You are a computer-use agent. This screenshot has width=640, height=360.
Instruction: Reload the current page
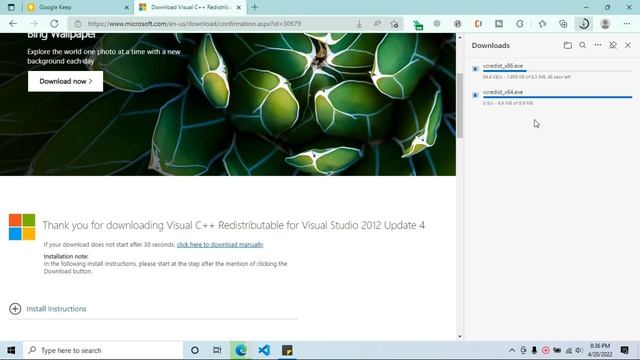pos(54,24)
